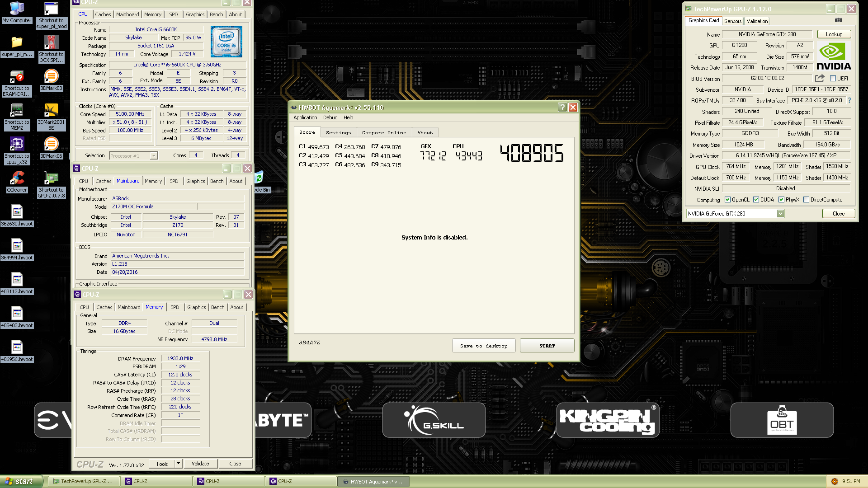Screen dimensions: 868x488
Task: Click the total score 408905 display
Action: 532,153
